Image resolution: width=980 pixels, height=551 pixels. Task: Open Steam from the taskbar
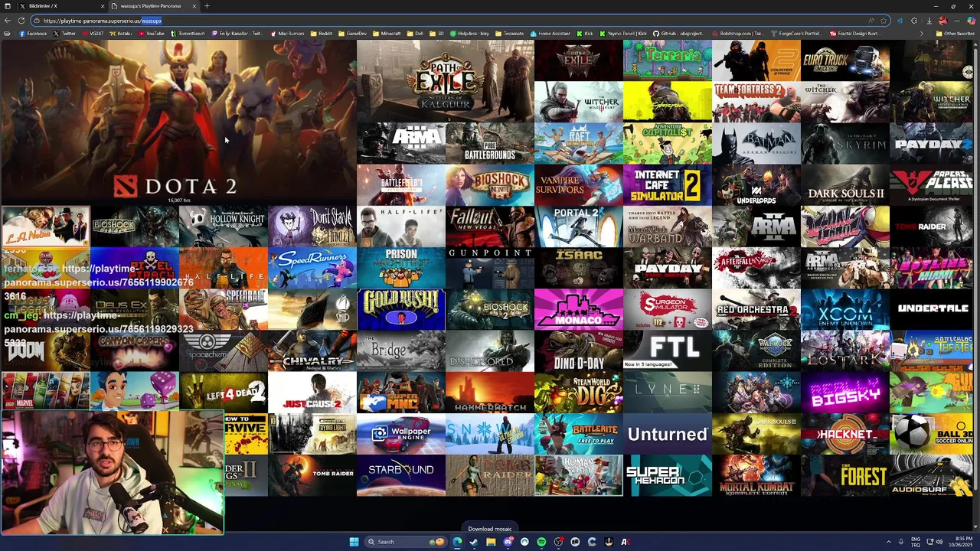[474, 542]
